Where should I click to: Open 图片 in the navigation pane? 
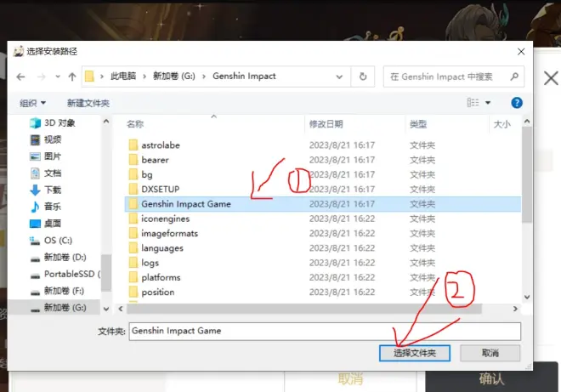45,156
